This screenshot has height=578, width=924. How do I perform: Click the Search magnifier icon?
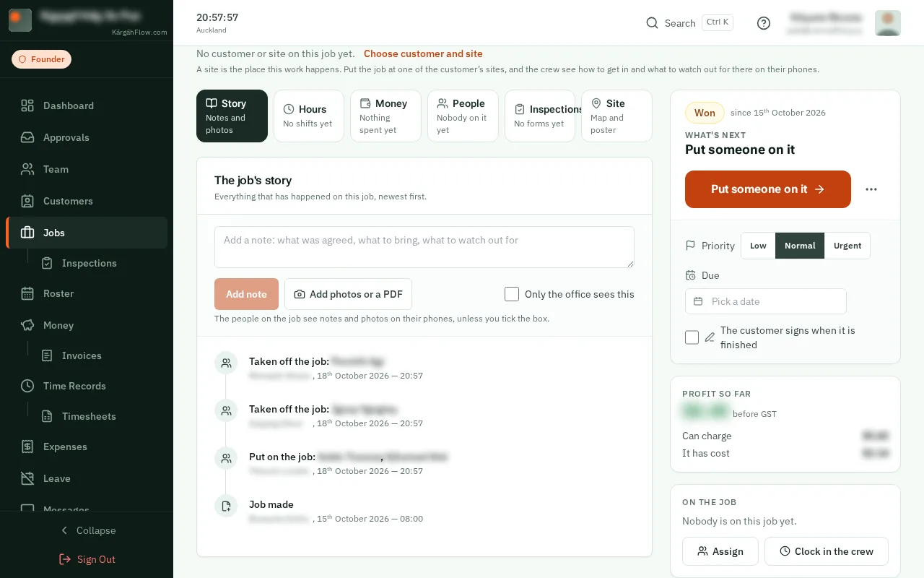pos(652,23)
